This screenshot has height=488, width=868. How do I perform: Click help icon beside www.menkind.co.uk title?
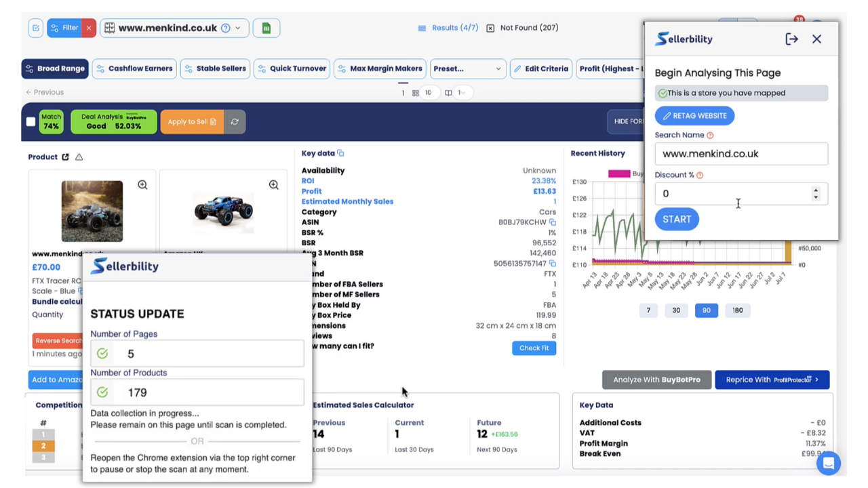226,28
